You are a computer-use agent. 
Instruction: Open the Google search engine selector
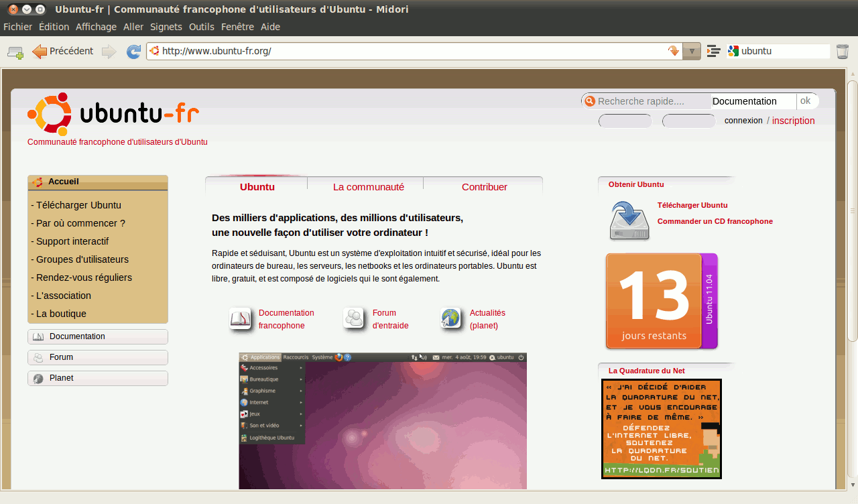click(x=733, y=51)
